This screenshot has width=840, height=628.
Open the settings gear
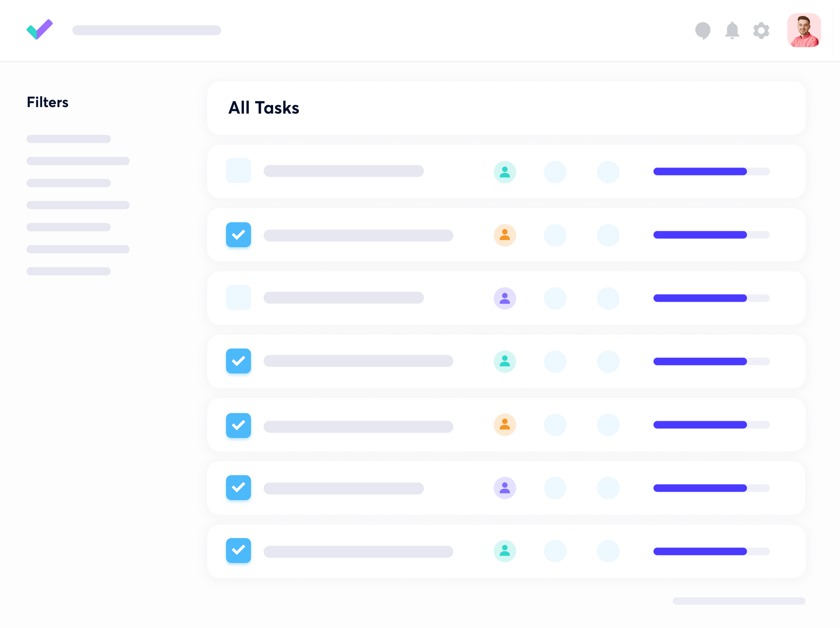[761, 30]
